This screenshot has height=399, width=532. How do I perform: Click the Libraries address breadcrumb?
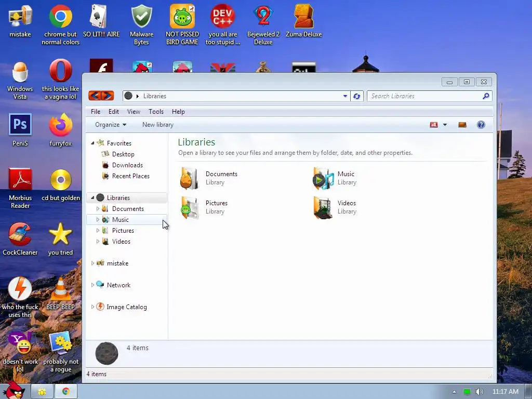click(154, 96)
